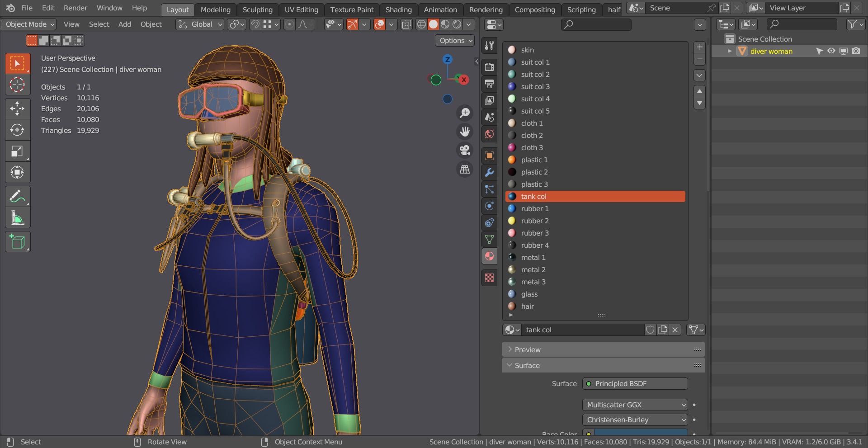The height and width of the screenshot is (448, 868).
Task: Toggle viewport overlays button
Action: coord(380,24)
